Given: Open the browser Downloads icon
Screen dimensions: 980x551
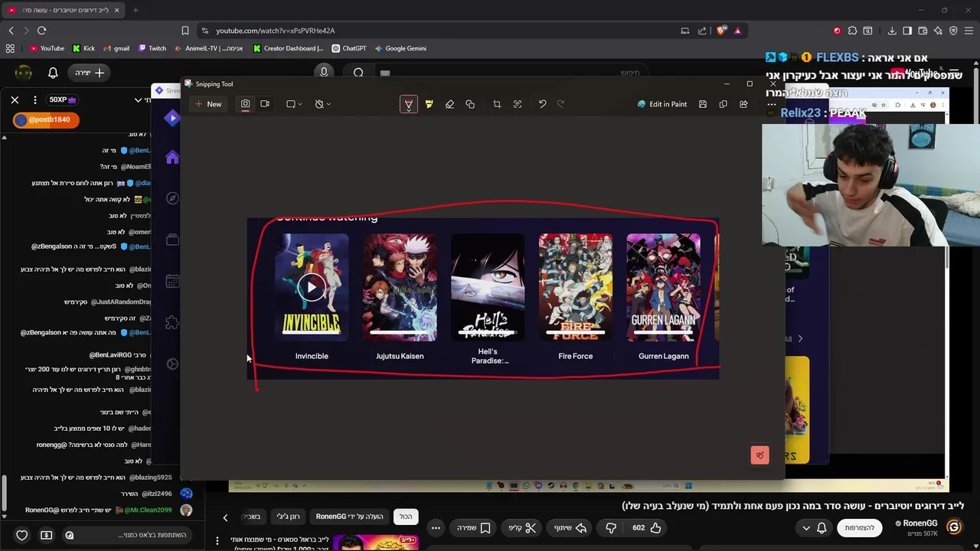Looking at the screenshot, I should coord(892,31).
